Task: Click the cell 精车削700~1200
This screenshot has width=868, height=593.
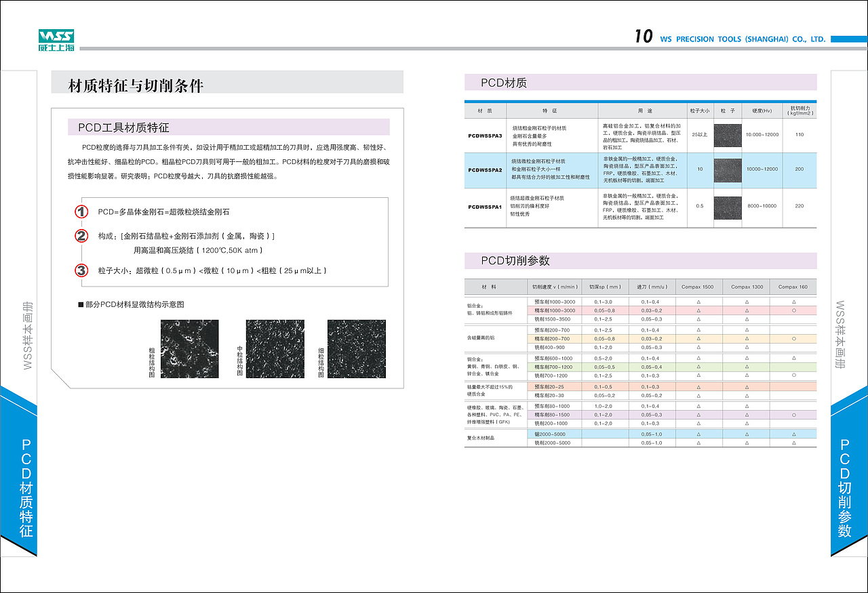Action: (x=553, y=367)
